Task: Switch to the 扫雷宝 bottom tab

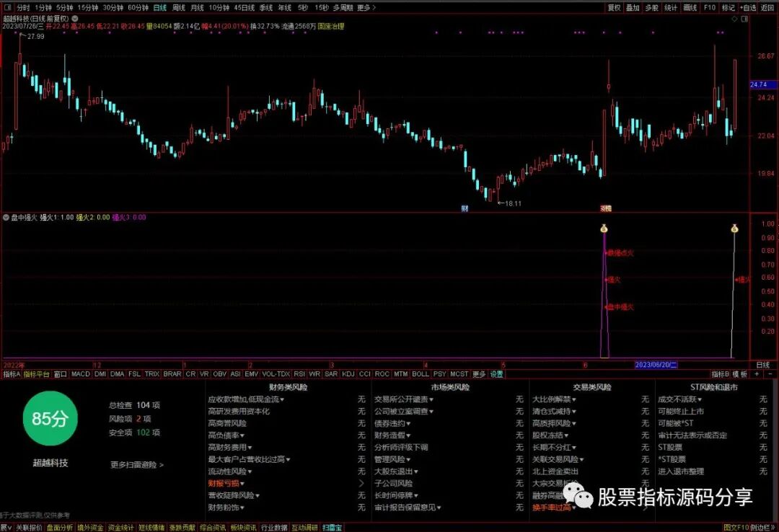Action: coord(332,527)
